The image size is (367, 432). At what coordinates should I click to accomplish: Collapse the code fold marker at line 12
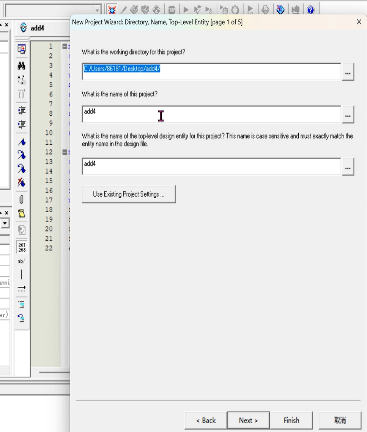tap(65, 152)
